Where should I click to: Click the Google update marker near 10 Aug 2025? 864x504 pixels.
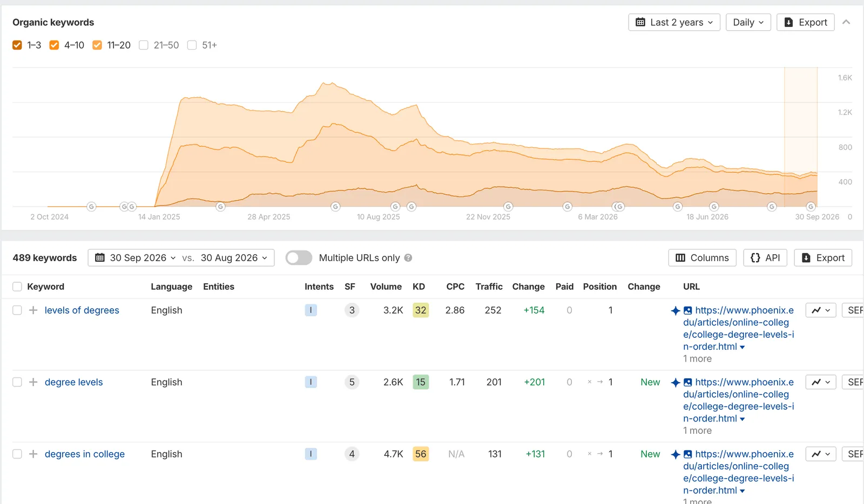396,207
